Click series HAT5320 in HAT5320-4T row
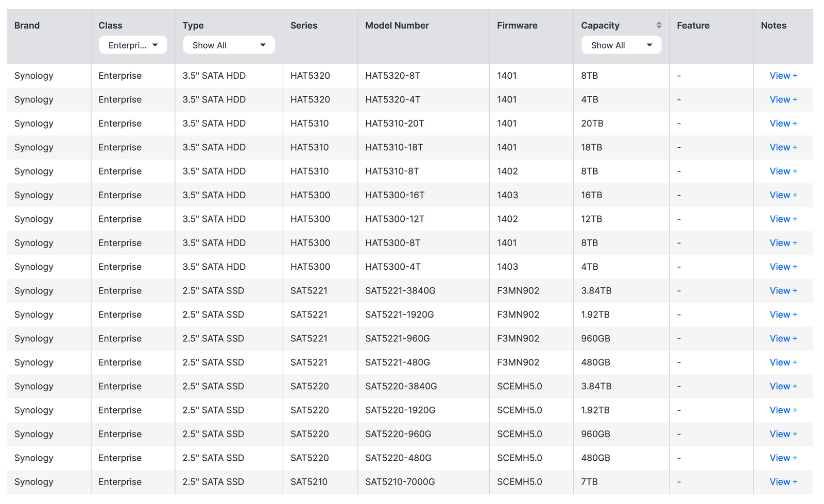 point(310,99)
